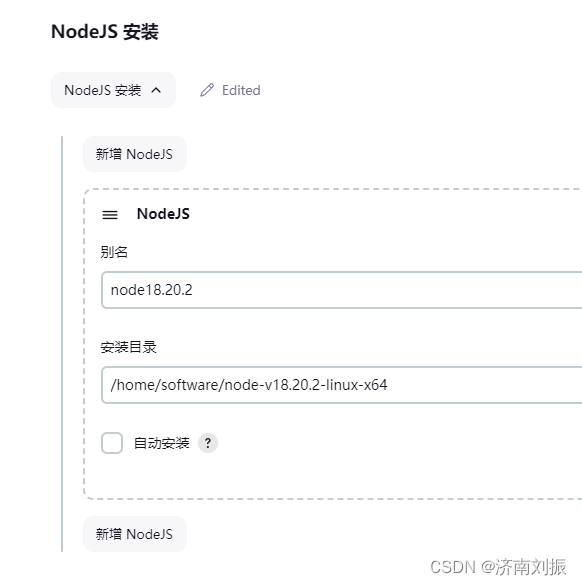Click the dashed border of NodeJS entry
This screenshot has height=585, width=582.
[84, 343]
